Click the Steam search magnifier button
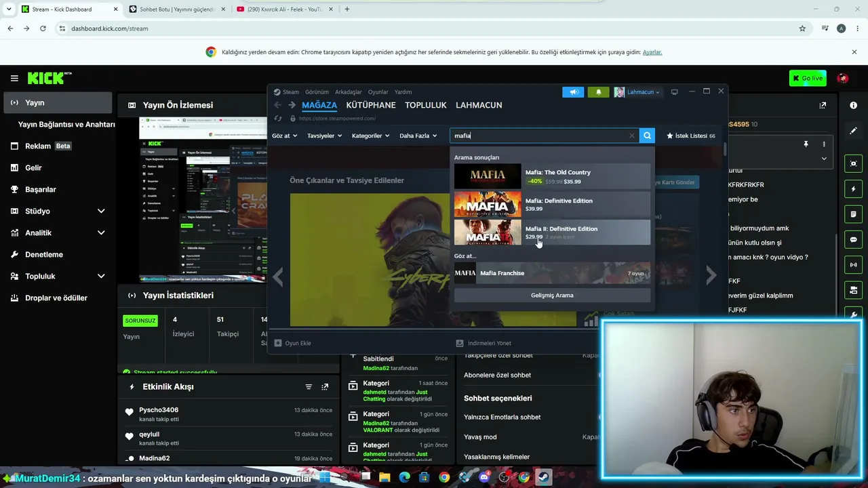Image resolution: width=868 pixels, height=488 pixels. coord(647,136)
